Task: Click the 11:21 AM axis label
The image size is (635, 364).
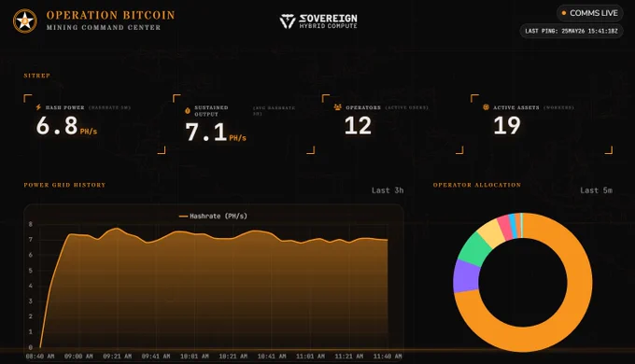Action: (x=348, y=357)
